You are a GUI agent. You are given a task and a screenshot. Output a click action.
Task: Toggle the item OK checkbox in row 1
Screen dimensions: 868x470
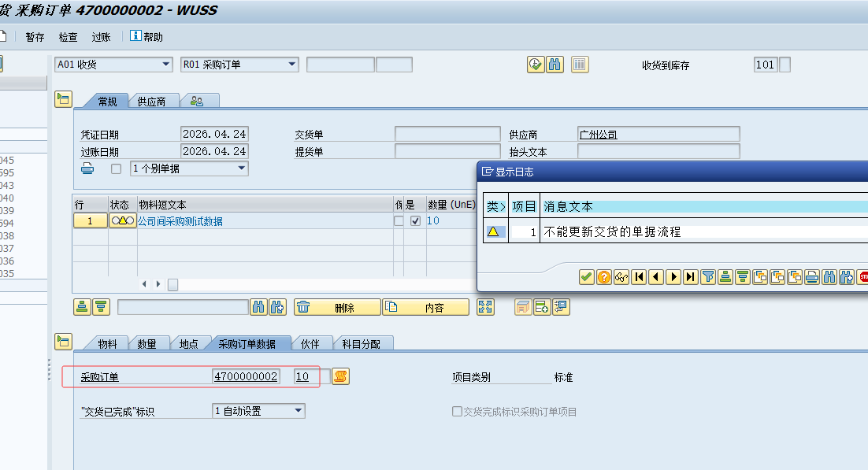point(415,221)
